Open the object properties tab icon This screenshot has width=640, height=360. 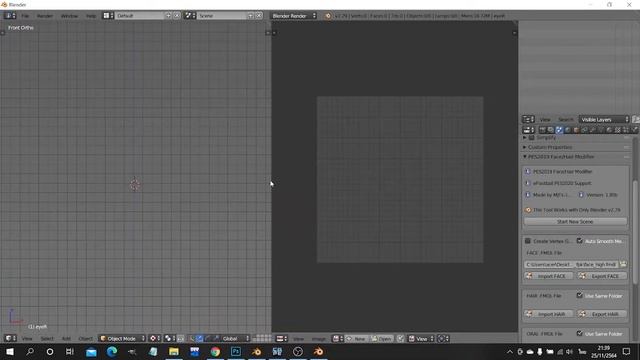[x=576, y=130]
